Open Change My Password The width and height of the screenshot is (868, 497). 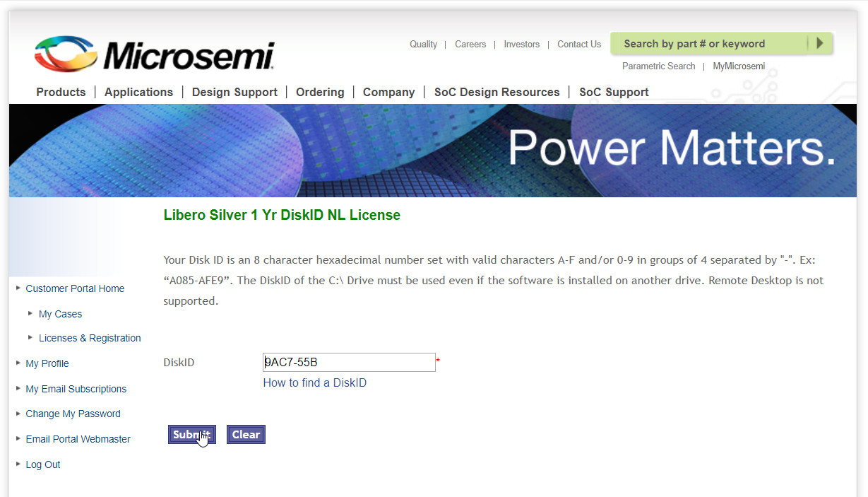[73, 414]
